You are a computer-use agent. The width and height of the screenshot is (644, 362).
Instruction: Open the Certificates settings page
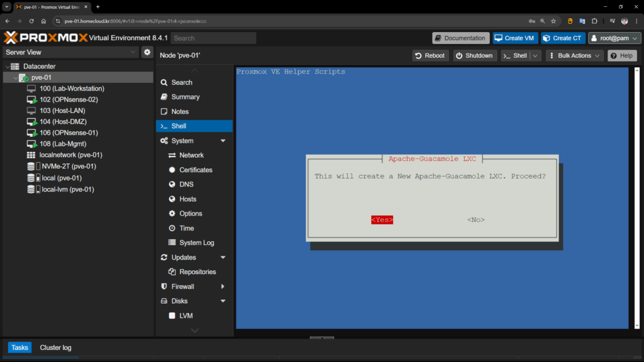[x=195, y=170]
